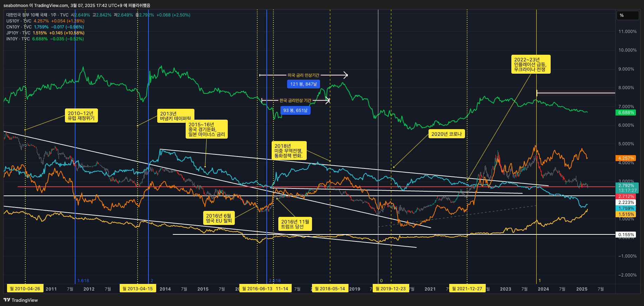Click the % scale unit box
This screenshot has width=644, height=306.
click(628, 15)
